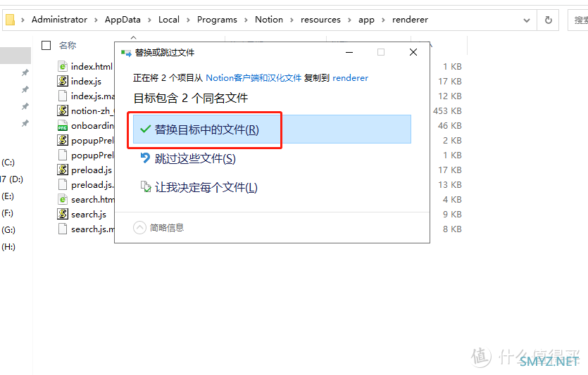Select the notion-zh script file icon
This screenshot has height=375, width=588.
63,110
